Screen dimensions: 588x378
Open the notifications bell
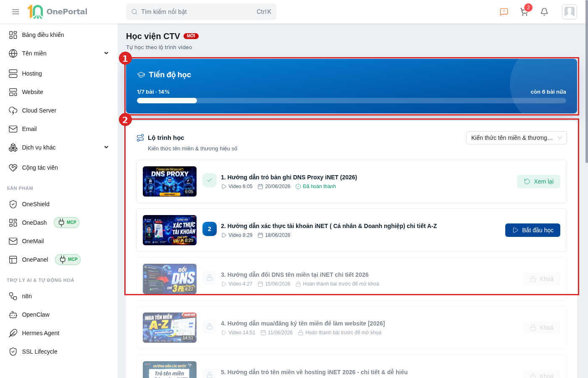pyautogui.click(x=544, y=12)
